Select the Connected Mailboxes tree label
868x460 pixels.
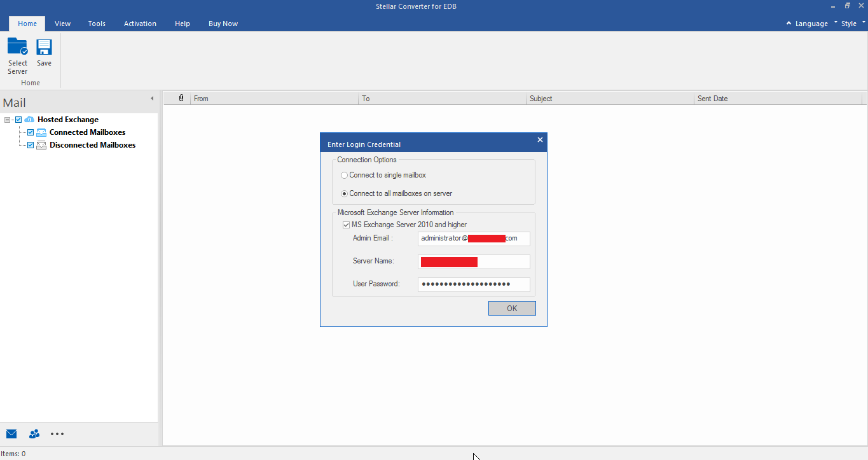[88, 132]
